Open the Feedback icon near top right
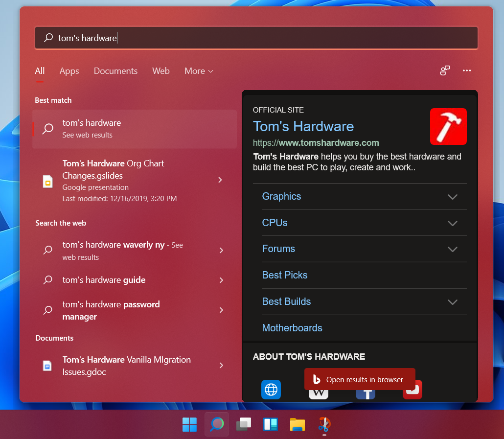 444,70
